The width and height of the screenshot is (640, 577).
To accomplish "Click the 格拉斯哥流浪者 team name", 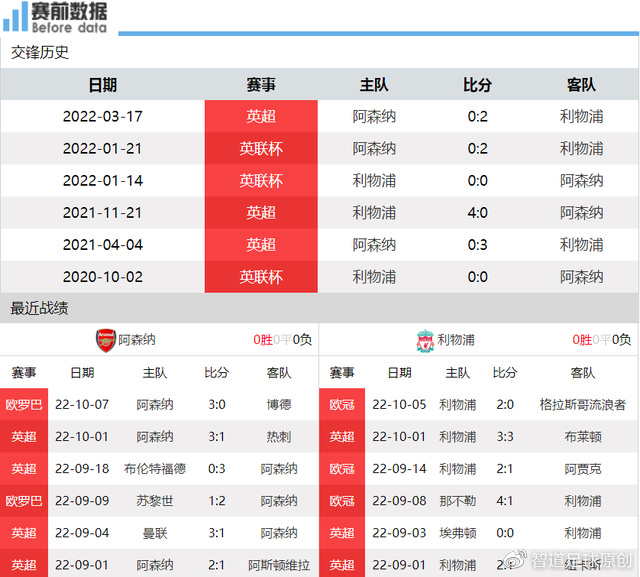I will (x=582, y=404).
